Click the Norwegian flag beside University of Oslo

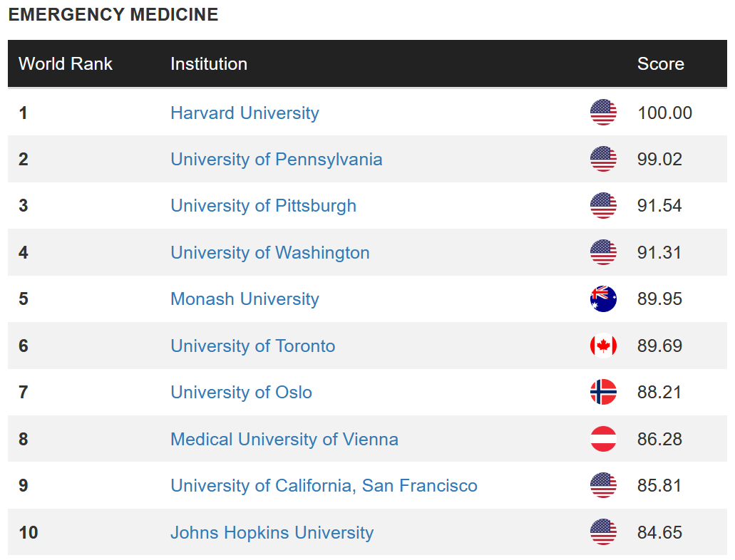coord(603,392)
